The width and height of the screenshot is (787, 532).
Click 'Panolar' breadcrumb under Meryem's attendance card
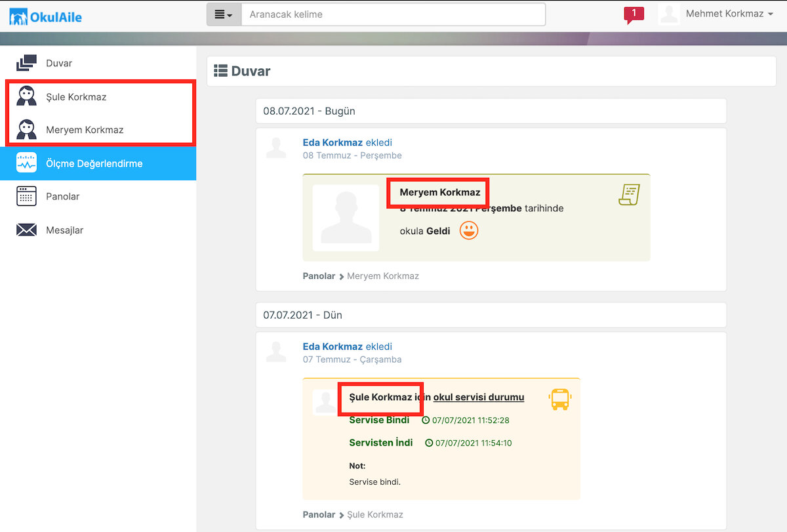[319, 276]
